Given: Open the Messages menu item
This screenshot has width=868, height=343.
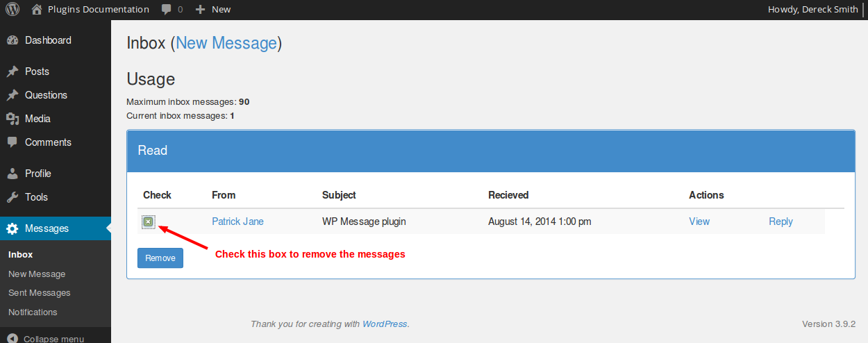Looking at the screenshot, I should point(47,228).
